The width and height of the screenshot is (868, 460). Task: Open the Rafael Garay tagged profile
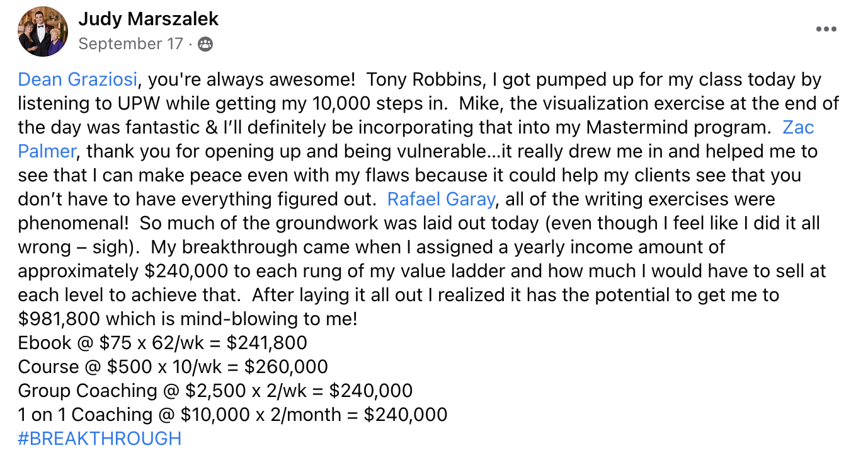pyautogui.click(x=441, y=200)
